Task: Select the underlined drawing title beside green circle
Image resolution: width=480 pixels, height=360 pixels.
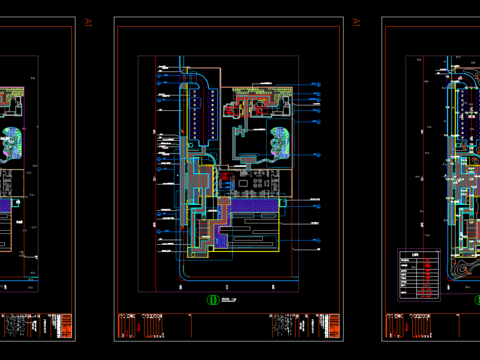Action: pyautogui.click(x=229, y=300)
